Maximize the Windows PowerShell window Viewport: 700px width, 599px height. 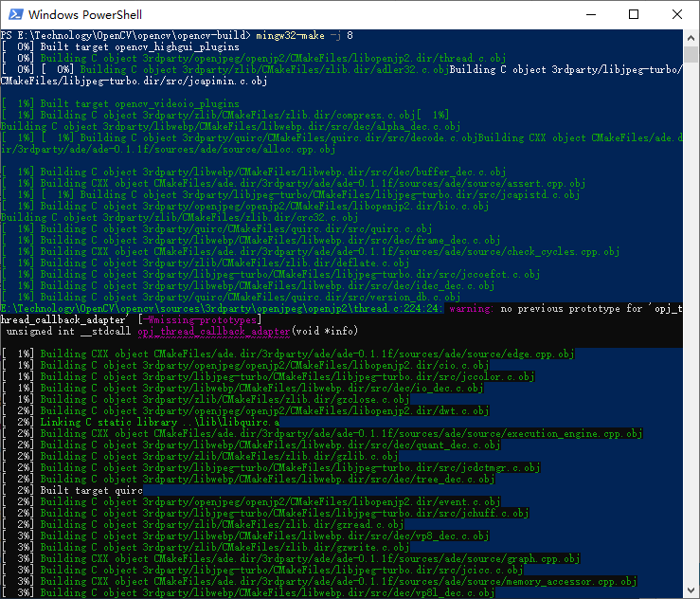[x=634, y=14]
